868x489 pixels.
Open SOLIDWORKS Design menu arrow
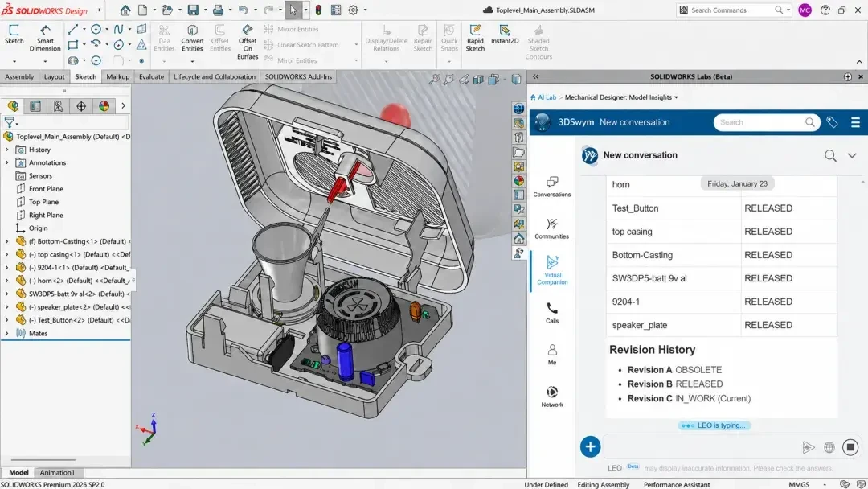pos(100,10)
